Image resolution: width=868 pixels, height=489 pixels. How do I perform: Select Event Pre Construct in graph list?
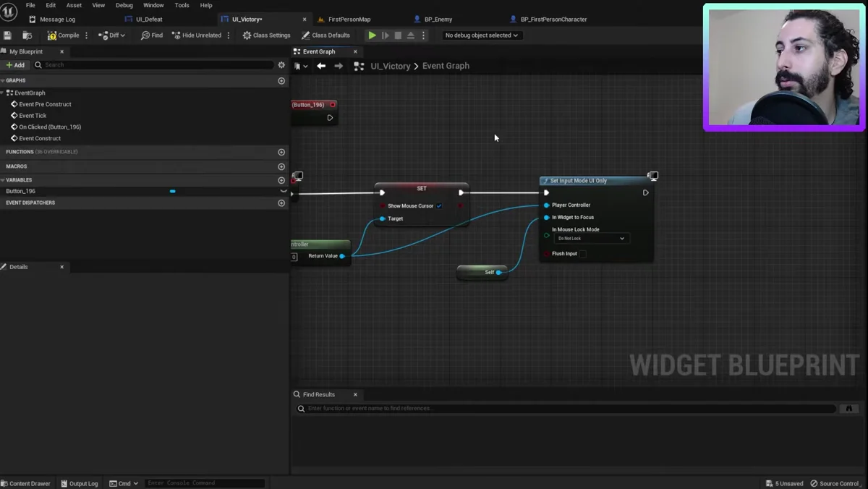45,104
